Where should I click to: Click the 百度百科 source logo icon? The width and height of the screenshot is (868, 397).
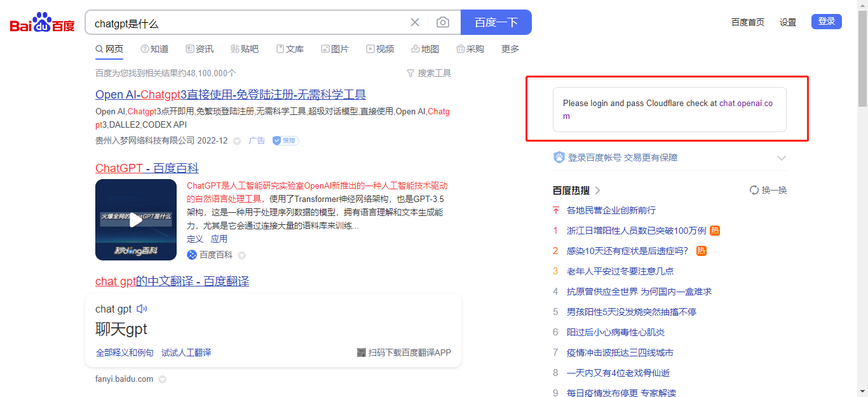[x=192, y=255]
